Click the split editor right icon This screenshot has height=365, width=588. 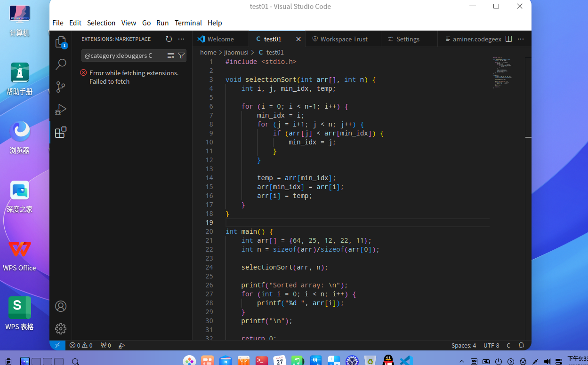tap(509, 39)
